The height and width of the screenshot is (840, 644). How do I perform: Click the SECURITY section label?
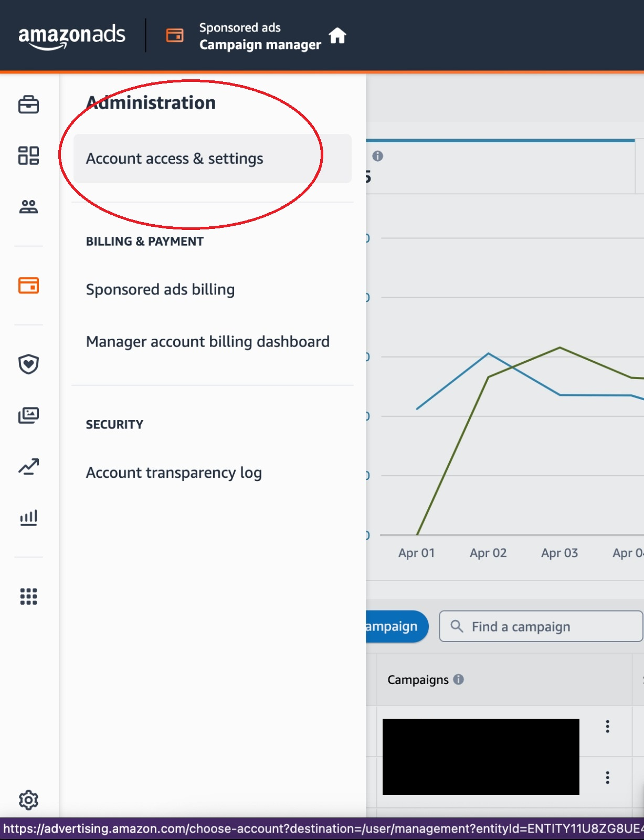(114, 425)
